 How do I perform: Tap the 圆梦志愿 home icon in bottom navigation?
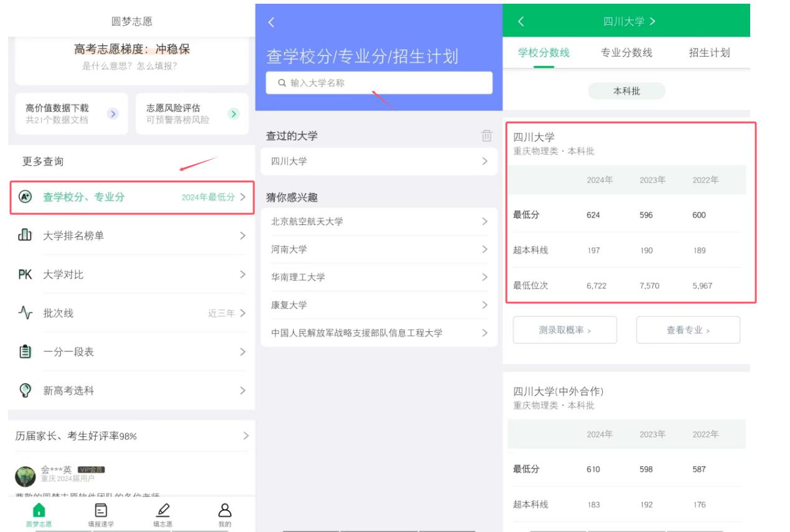pyautogui.click(x=39, y=511)
